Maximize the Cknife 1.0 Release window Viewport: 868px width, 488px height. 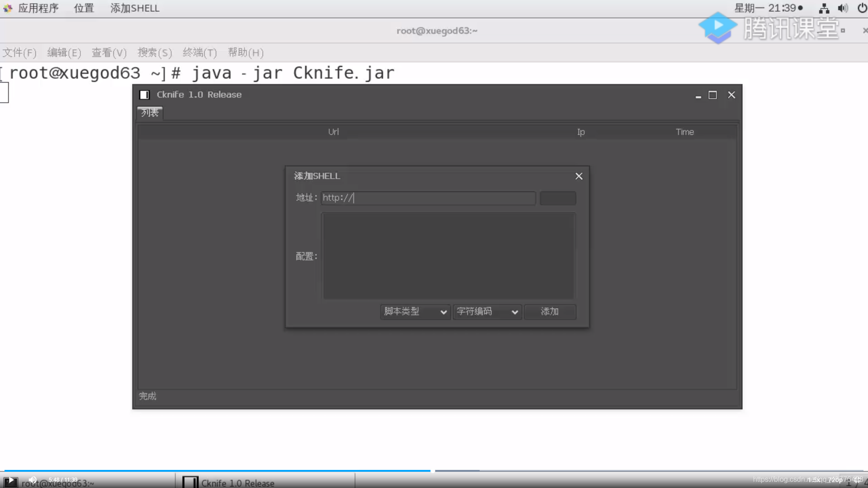pos(712,95)
